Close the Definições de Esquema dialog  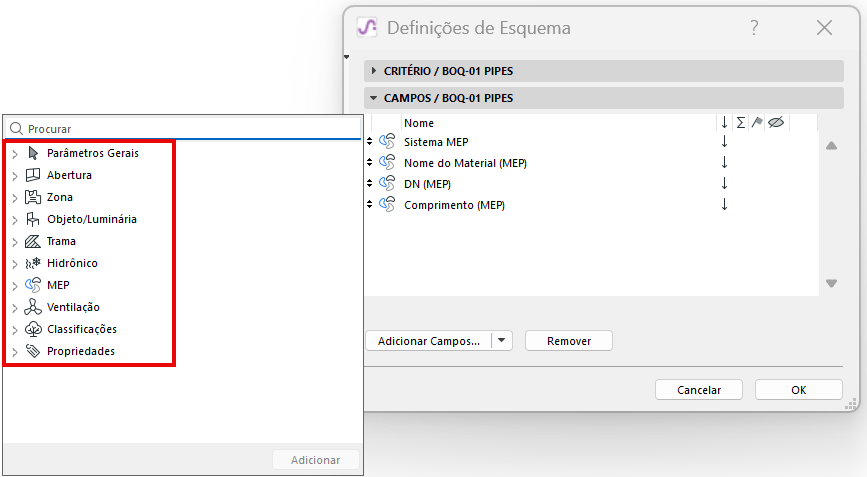824,28
